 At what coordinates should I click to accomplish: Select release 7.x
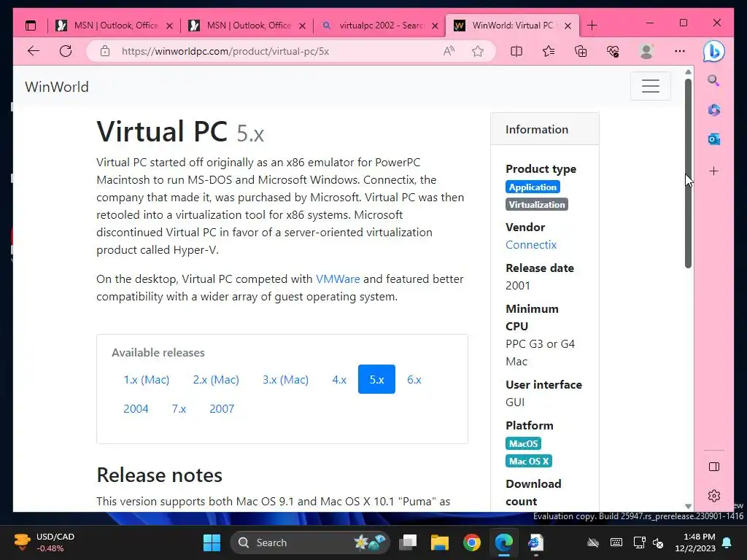[179, 408]
